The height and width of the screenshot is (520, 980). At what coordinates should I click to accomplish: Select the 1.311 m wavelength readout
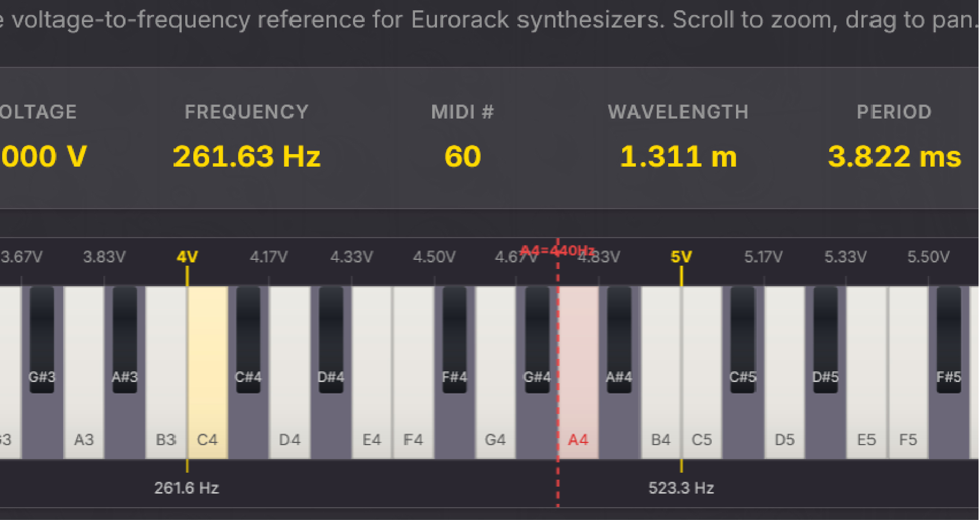click(678, 155)
